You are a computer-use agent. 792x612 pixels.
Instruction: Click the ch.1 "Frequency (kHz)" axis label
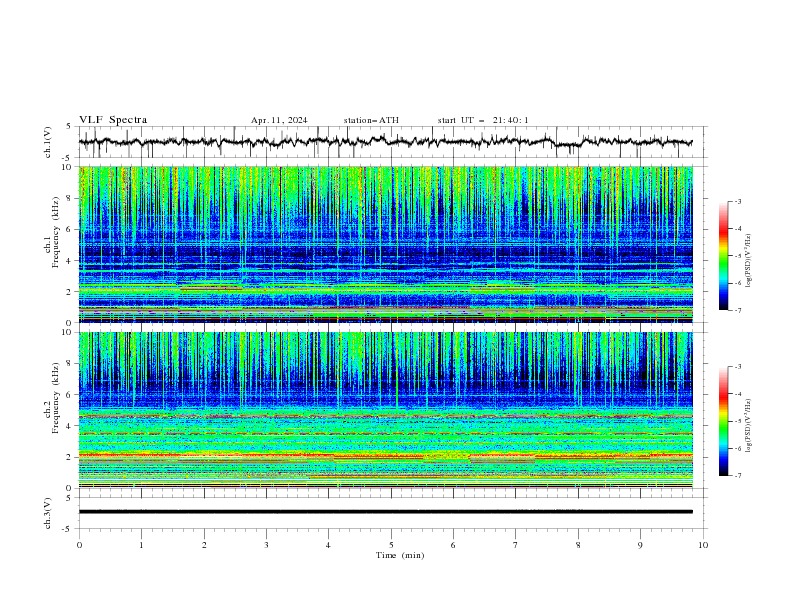tap(56, 232)
